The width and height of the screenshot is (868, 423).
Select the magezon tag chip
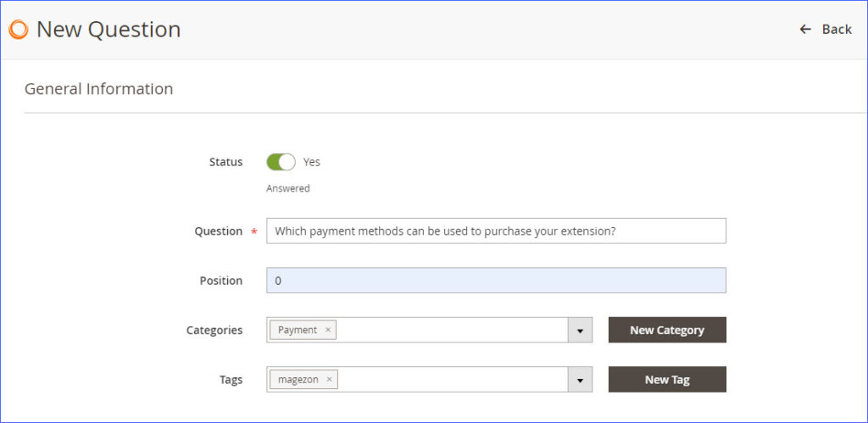(298, 380)
